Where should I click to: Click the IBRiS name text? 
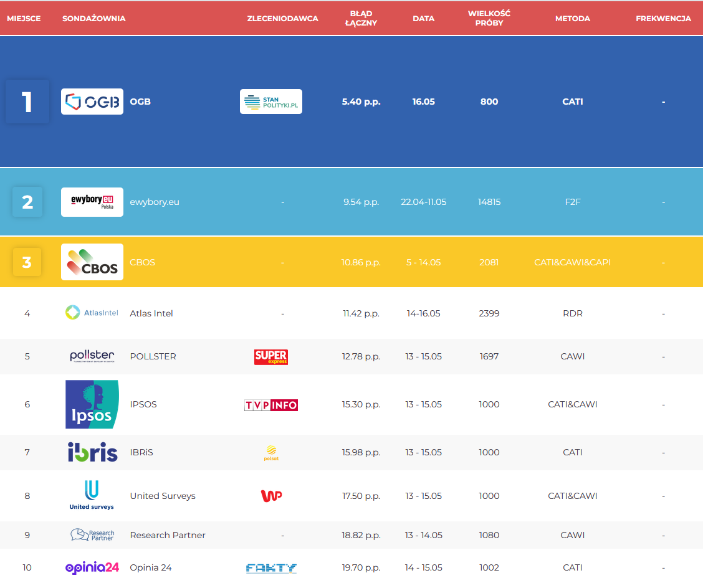point(141,452)
